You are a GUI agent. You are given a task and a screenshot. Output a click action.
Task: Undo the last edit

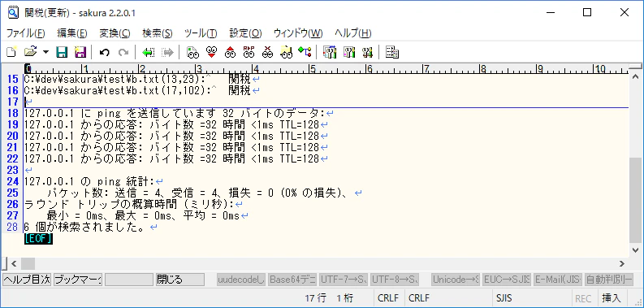click(x=104, y=52)
